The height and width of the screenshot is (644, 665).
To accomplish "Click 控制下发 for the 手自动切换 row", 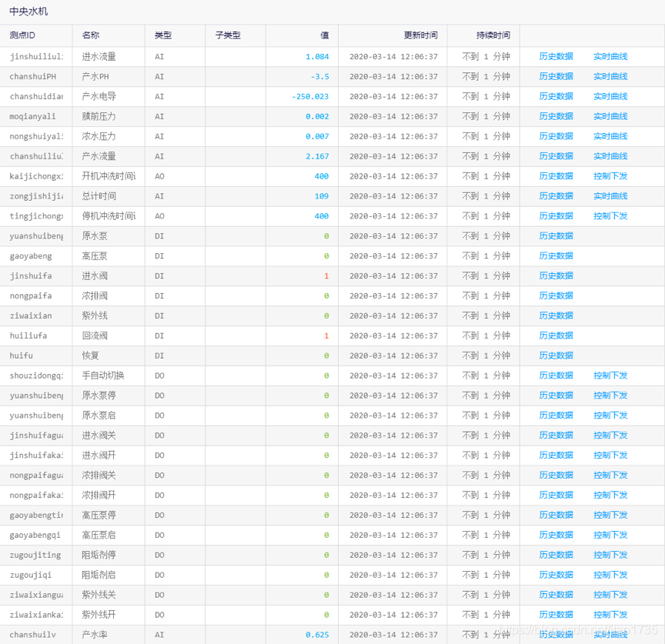I will (610, 375).
